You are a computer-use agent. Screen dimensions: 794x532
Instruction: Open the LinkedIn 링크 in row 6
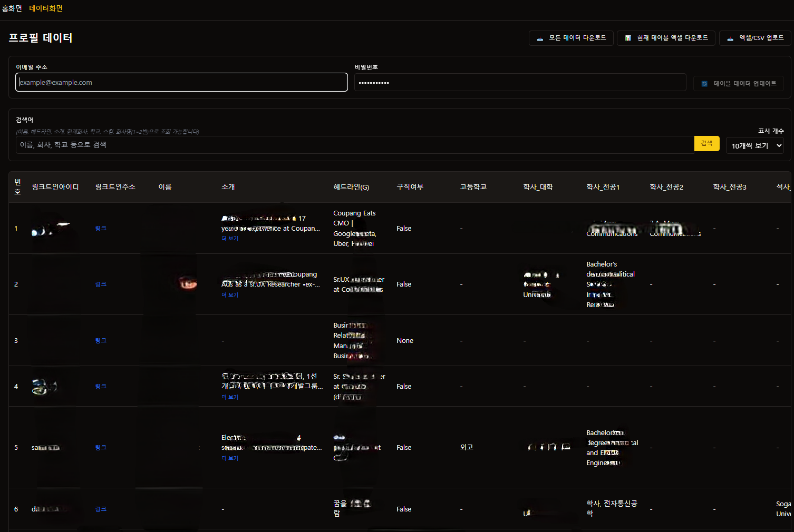click(x=101, y=509)
